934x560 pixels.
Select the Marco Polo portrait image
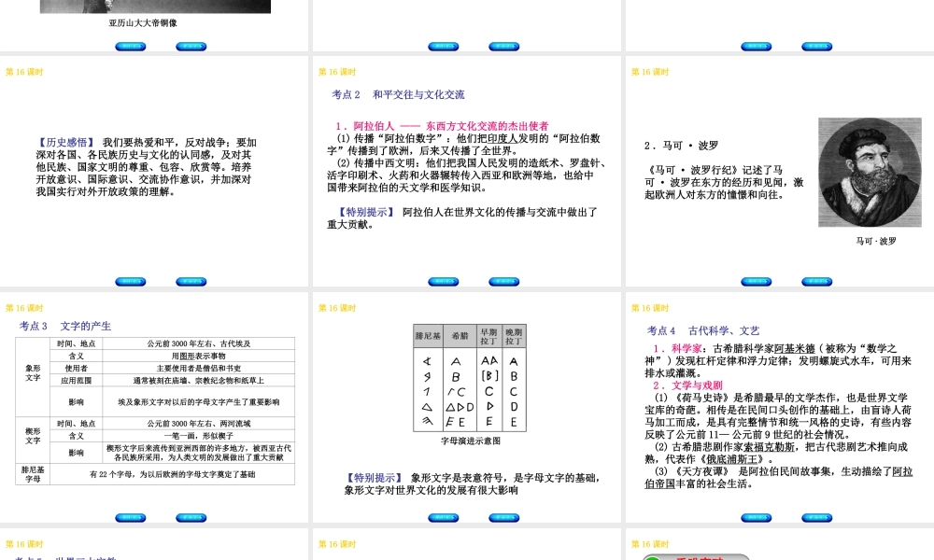tap(870, 172)
